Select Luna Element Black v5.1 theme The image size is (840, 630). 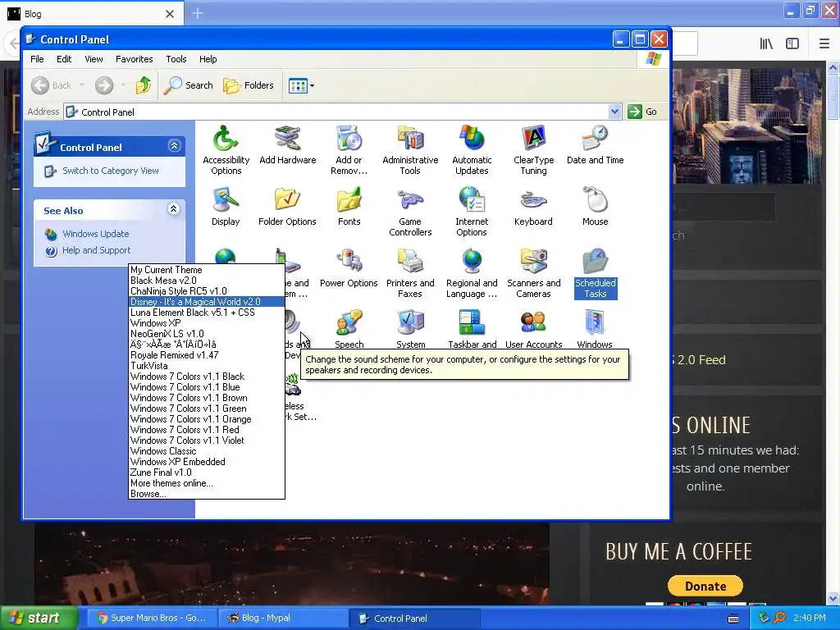[x=206, y=313]
